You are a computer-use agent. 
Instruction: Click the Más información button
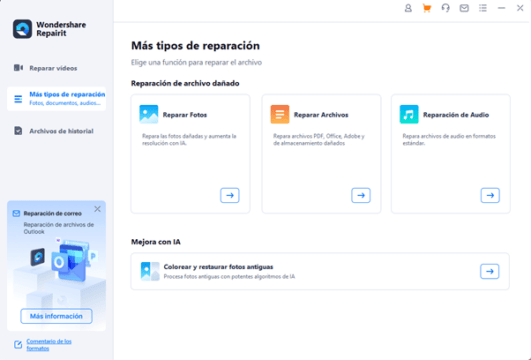point(56,316)
